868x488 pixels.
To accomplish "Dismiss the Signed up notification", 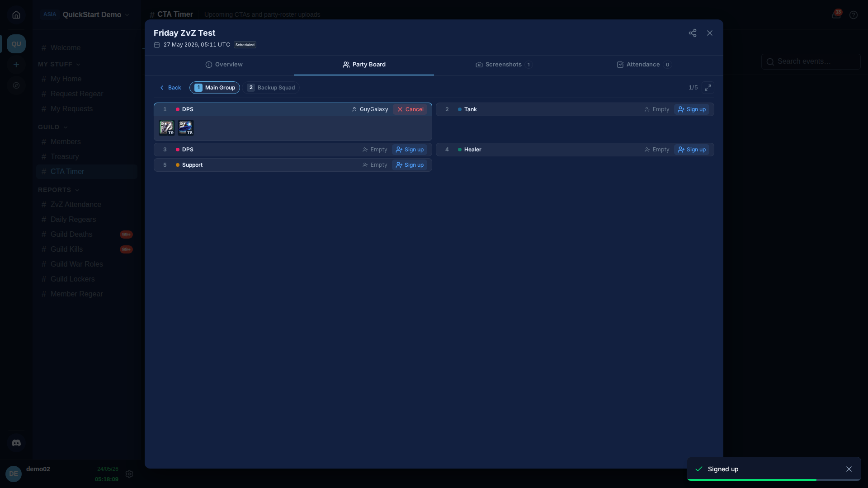I will 849,469.
